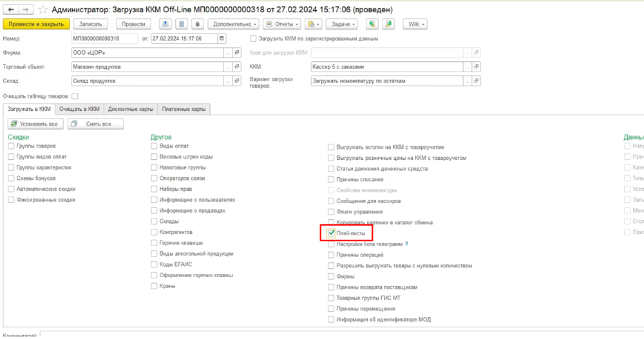
Task: Add document to favorites with star icon
Action: tap(43, 10)
